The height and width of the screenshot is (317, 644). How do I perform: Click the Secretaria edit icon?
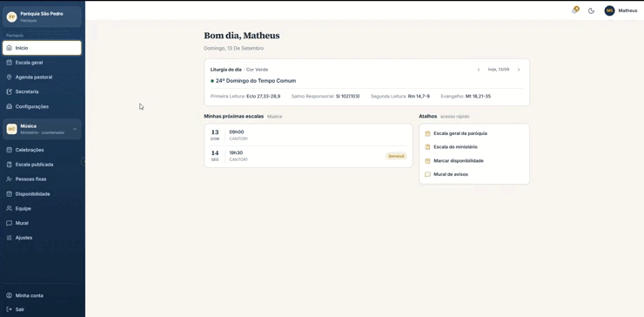coord(9,91)
